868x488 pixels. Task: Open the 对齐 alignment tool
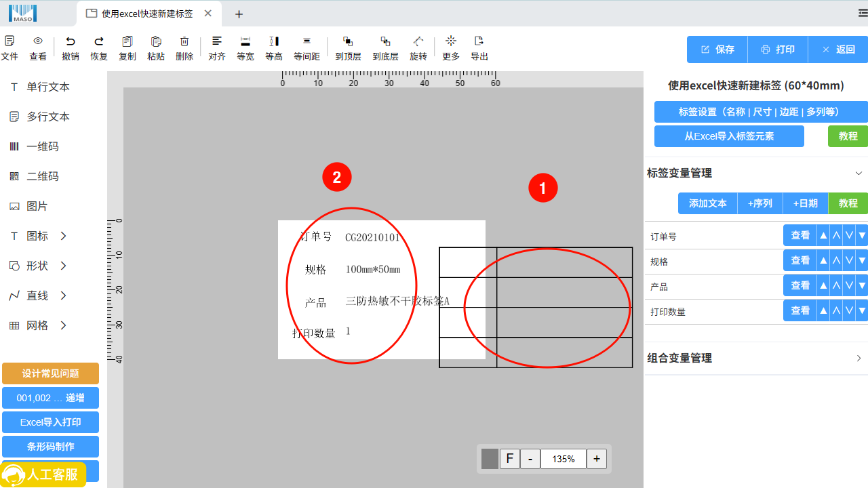click(x=217, y=49)
